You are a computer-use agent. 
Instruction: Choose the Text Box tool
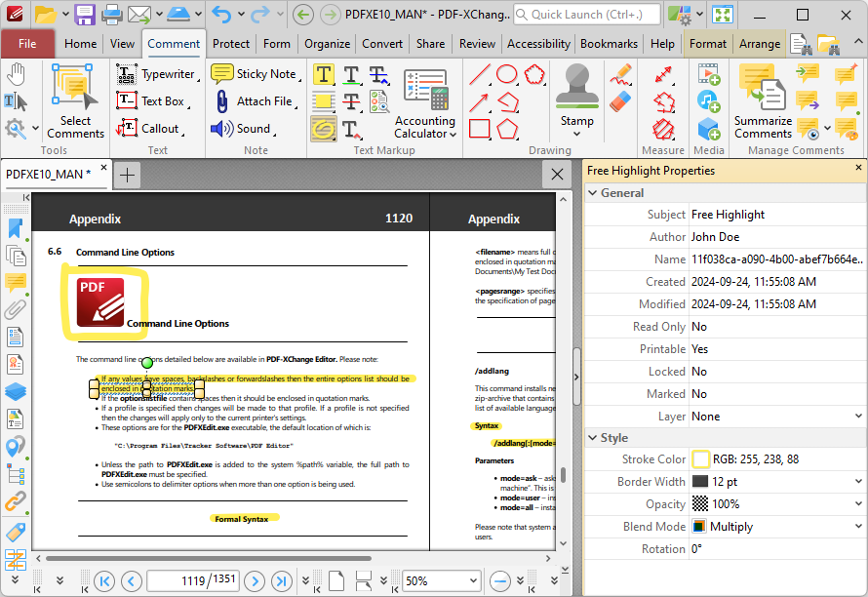(x=152, y=101)
